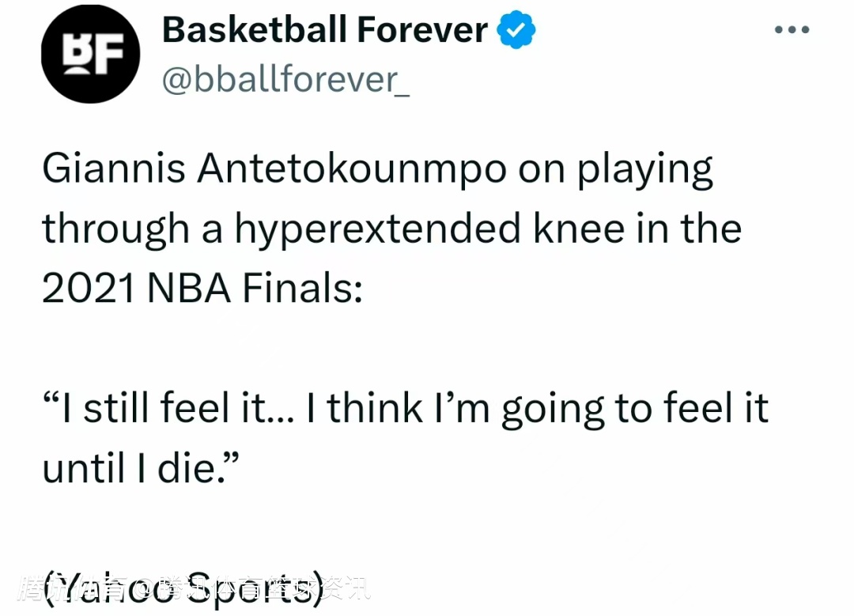Click the word "Forever" in the account name
The height and width of the screenshot is (616, 854).
pos(421,32)
